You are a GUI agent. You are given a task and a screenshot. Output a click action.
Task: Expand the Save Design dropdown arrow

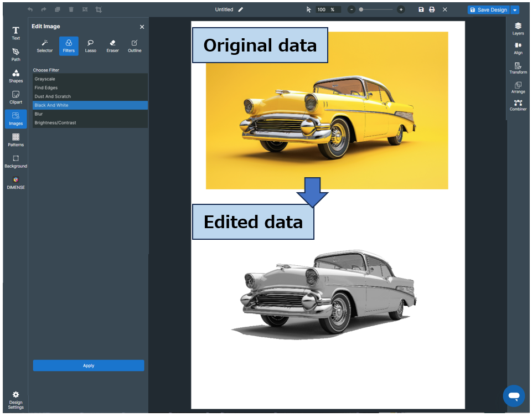515,10
